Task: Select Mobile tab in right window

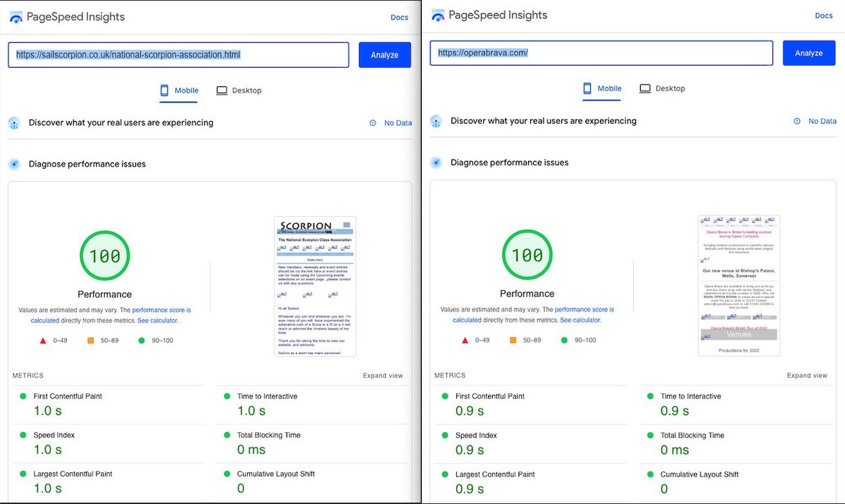Action: [x=602, y=89]
